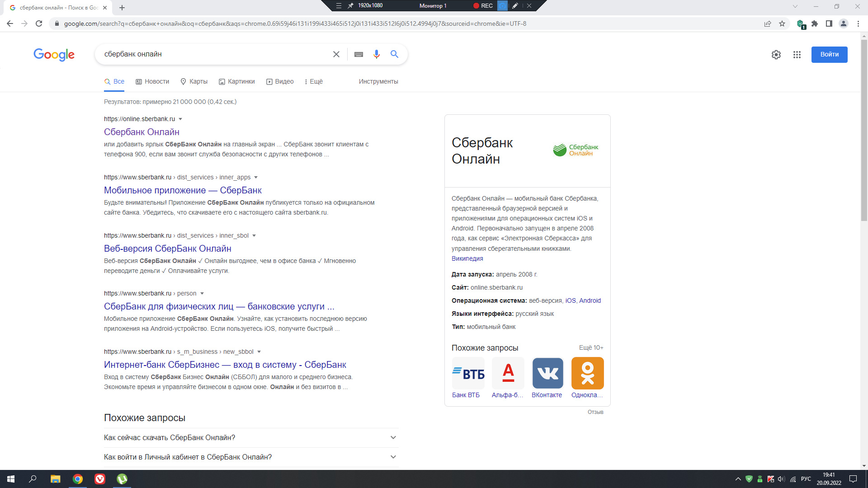
Task: Click the Google logo
Action: 54,54
